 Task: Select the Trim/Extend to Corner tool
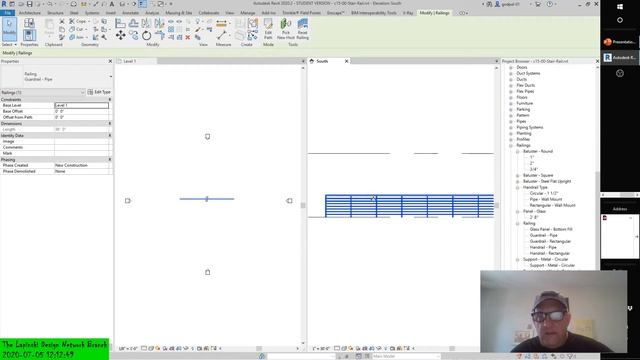[x=160, y=36]
